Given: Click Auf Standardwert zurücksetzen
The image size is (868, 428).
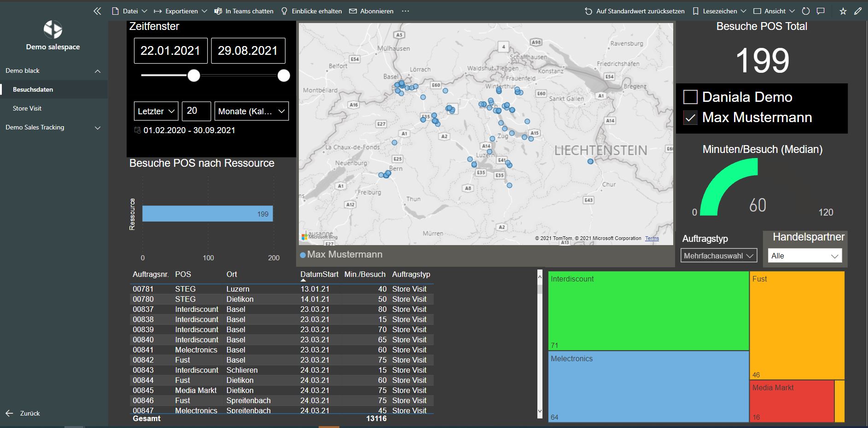Looking at the screenshot, I should pos(635,11).
